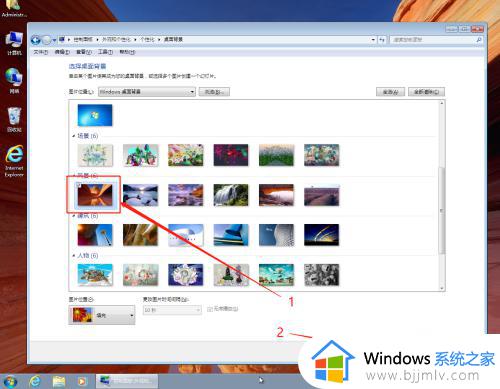Click the wallpaper list scrollbar thumb

pos(442,210)
